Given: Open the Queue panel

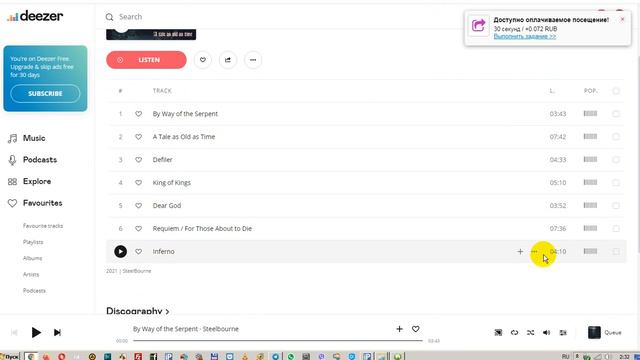Looking at the screenshot, I should pos(604,333).
